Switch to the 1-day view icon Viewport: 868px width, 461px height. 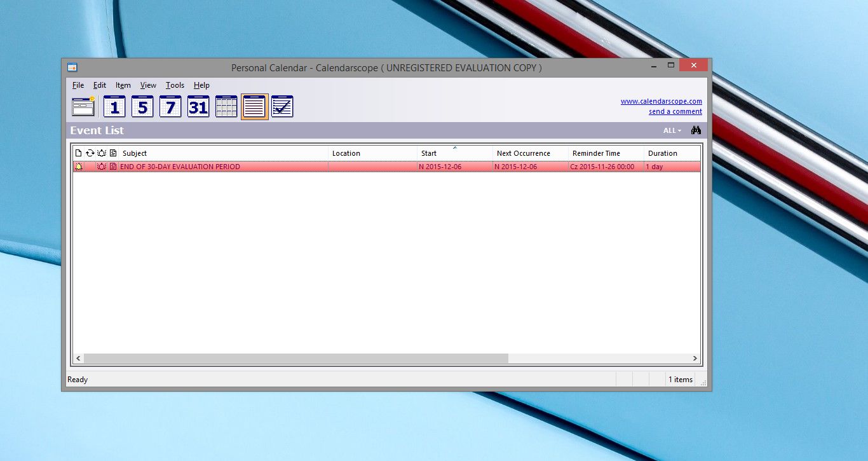click(114, 107)
